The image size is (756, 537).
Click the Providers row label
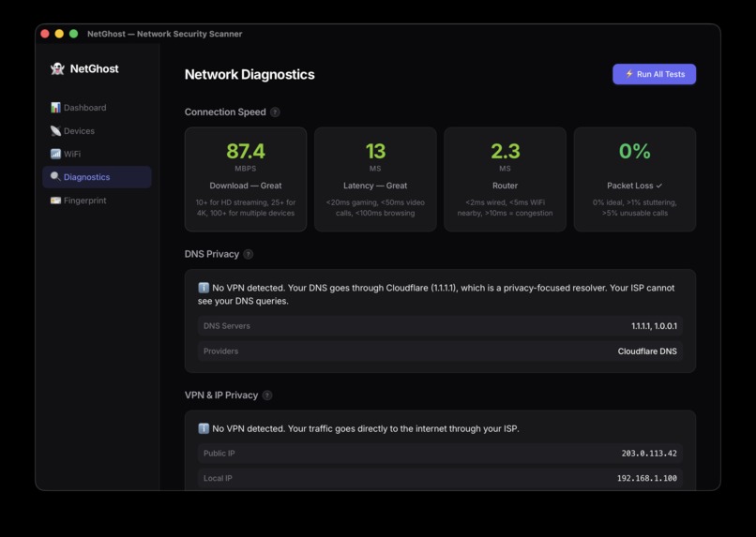(x=220, y=351)
